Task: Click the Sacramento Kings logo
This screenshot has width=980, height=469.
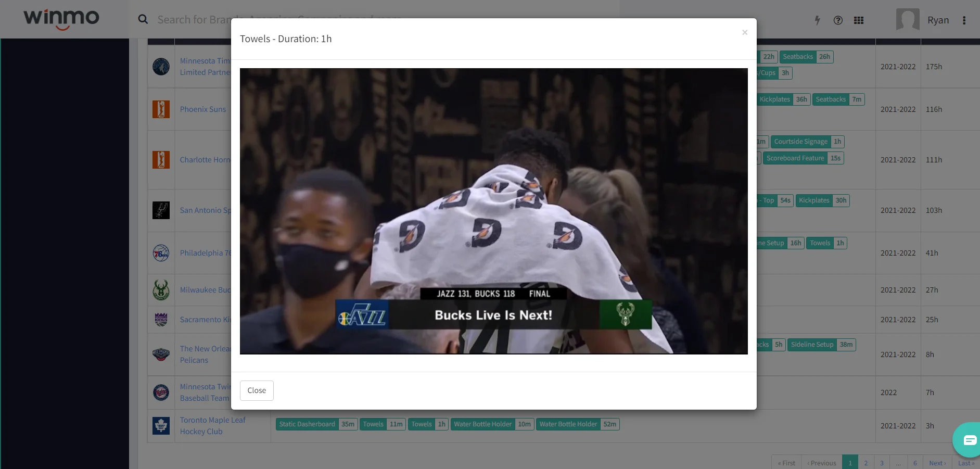Action: tap(161, 320)
